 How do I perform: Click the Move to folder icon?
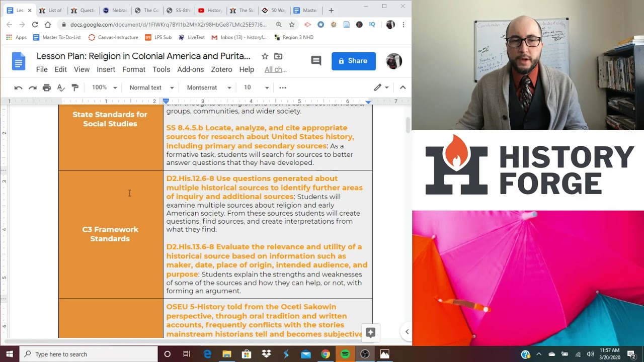(x=278, y=56)
